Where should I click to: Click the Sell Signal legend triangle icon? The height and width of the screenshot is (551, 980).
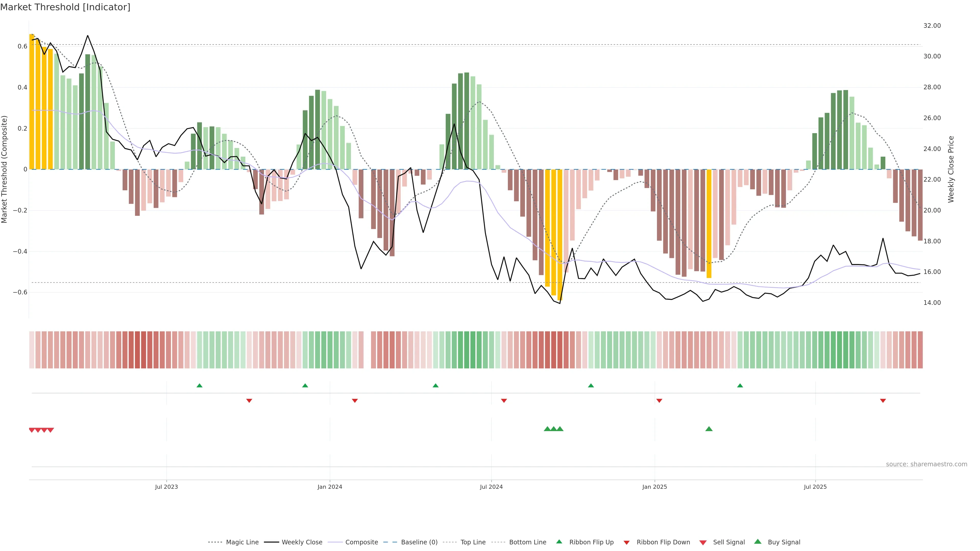pyautogui.click(x=703, y=543)
